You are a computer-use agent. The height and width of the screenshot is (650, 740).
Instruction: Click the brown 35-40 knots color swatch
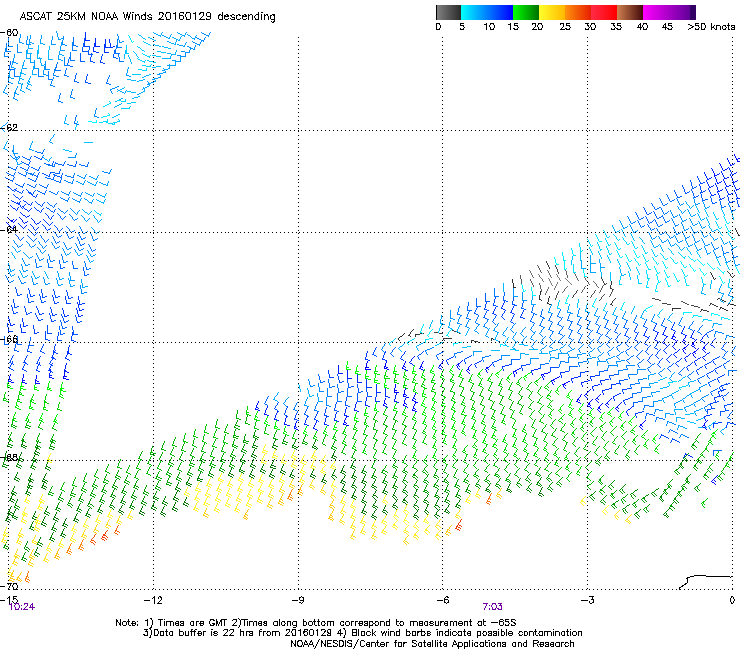tap(630, 12)
